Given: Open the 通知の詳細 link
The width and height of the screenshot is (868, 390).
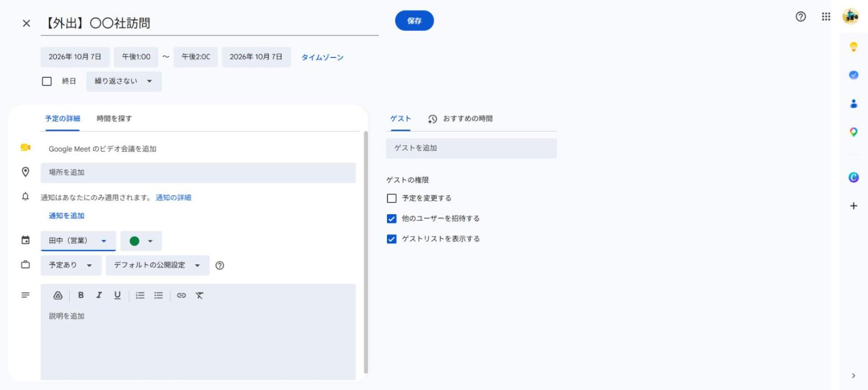Looking at the screenshot, I should tap(173, 197).
